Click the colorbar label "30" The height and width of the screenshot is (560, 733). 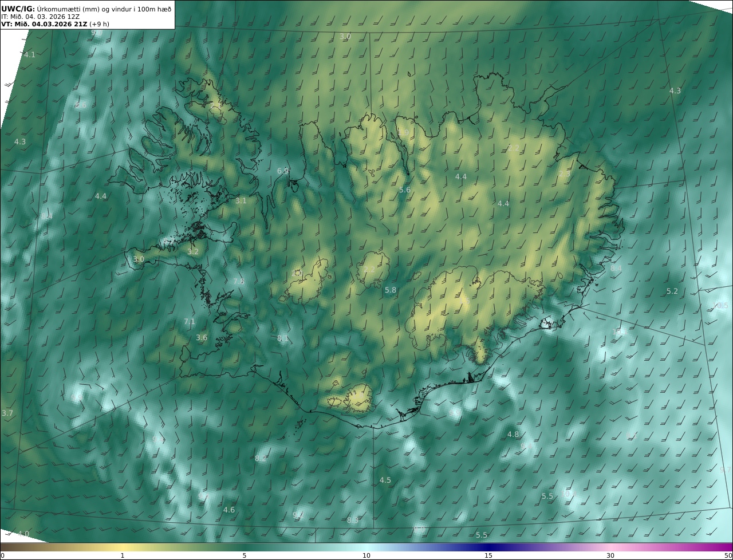610,555
